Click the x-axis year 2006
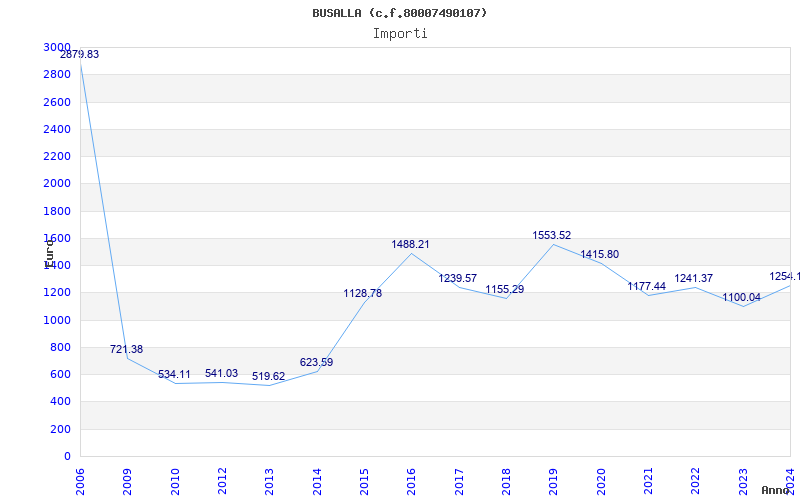The width and height of the screenshot is (800, 500). coord(80,481)
